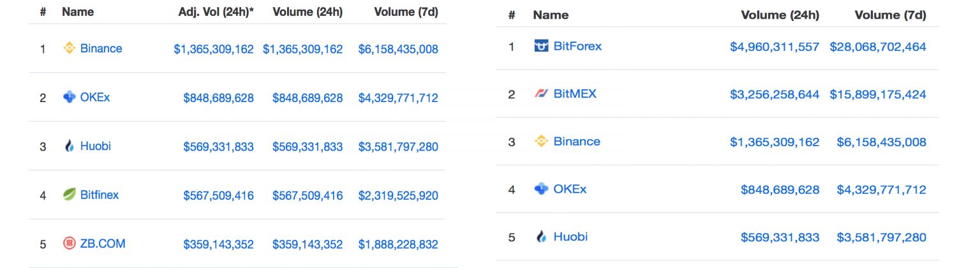980x268 pixels.
Task: Sort by Adj. Vol (24h)* column header
Action: tap(216, 12)
